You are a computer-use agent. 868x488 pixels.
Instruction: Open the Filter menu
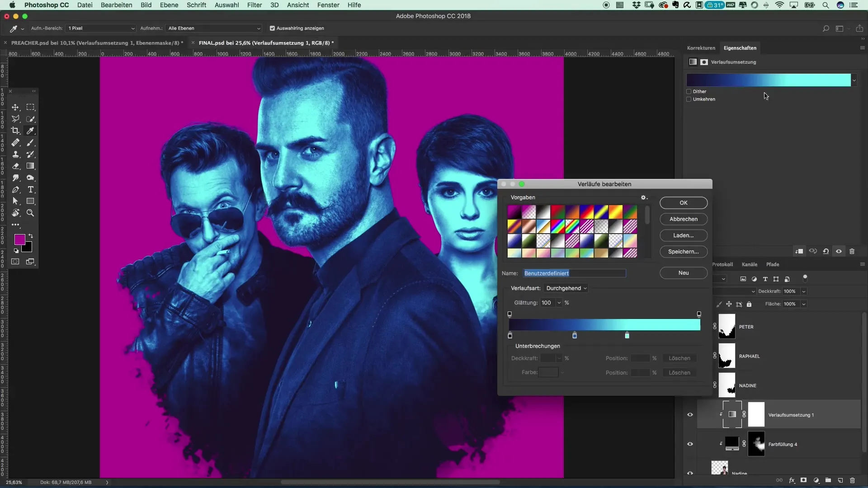(255, 5)
